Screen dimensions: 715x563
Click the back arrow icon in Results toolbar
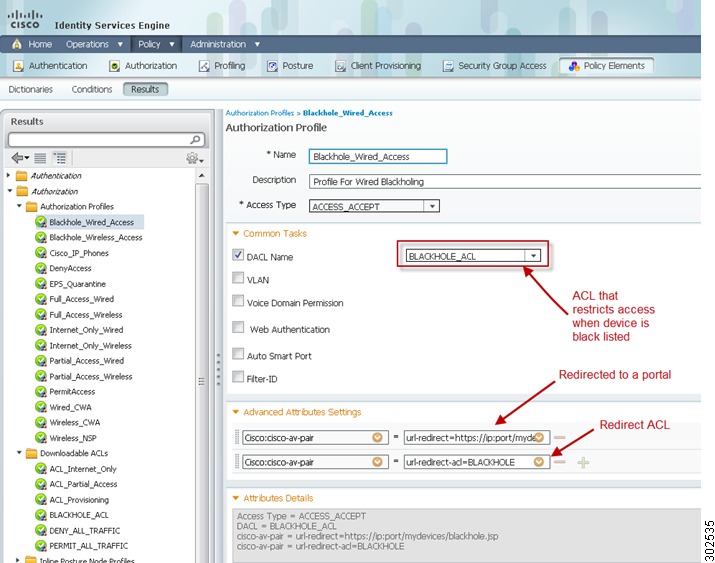click(20, 158)
